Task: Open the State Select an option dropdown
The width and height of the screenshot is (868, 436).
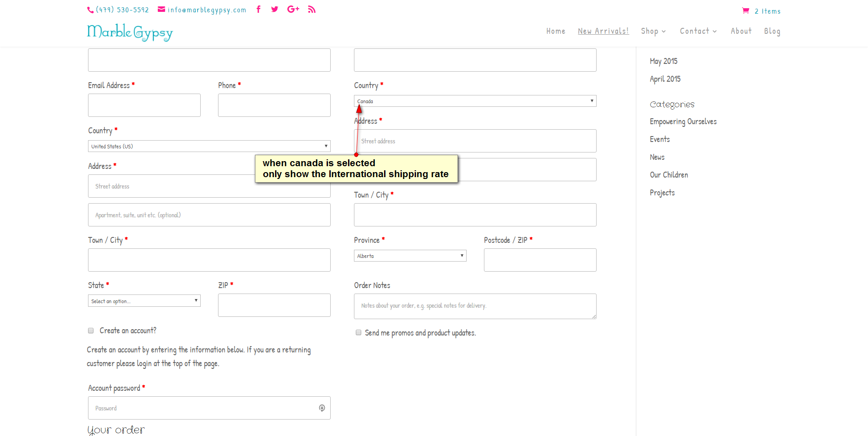Action: point(144,301)
